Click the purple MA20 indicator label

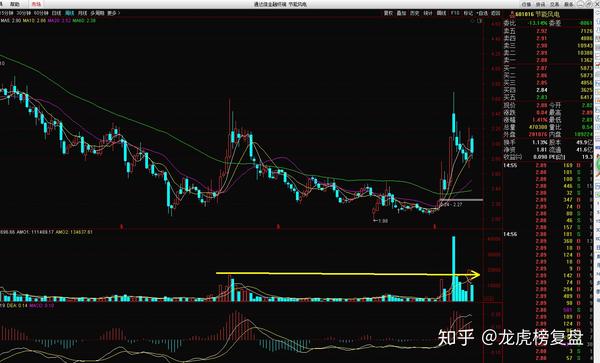pyautogui.click(x=59, y=21)
